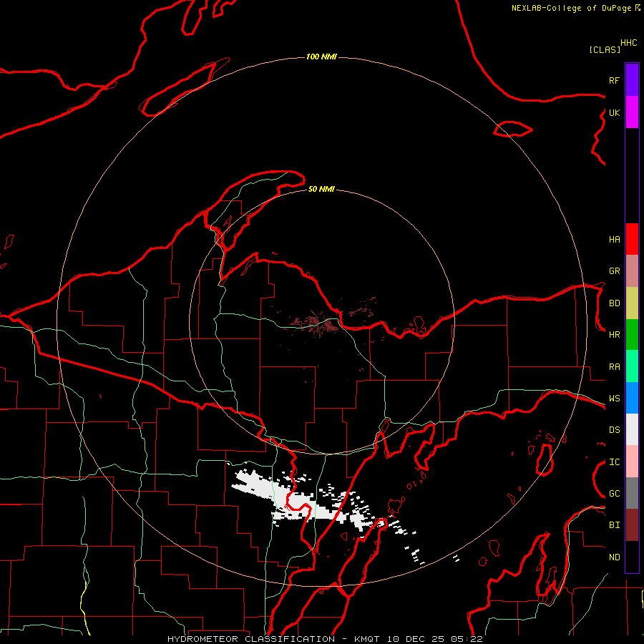Select the white DS legend swatch
644x644 pixels.
tap(632, 429)
